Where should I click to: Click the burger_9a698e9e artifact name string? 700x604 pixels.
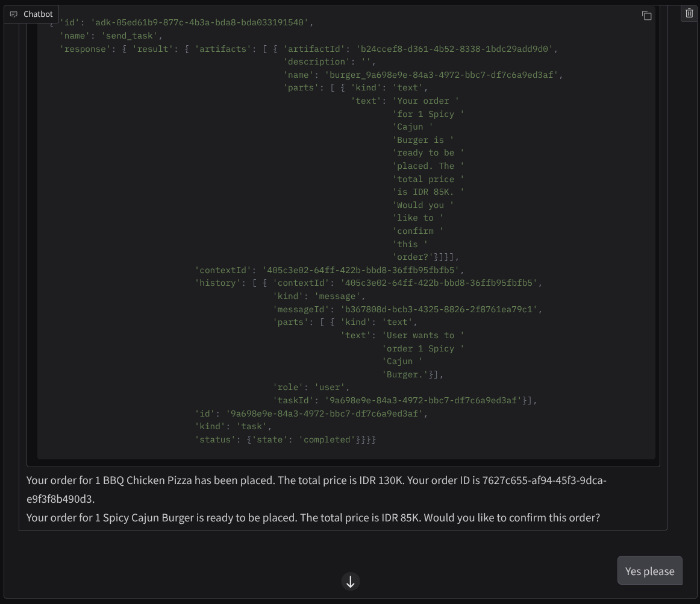[x=443, y=75]
